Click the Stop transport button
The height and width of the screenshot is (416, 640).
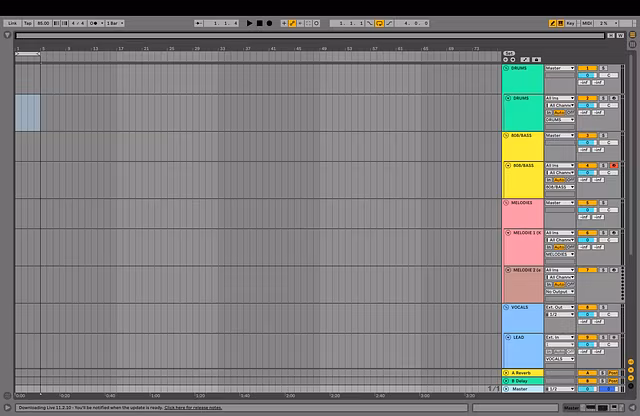coord(259,23)
